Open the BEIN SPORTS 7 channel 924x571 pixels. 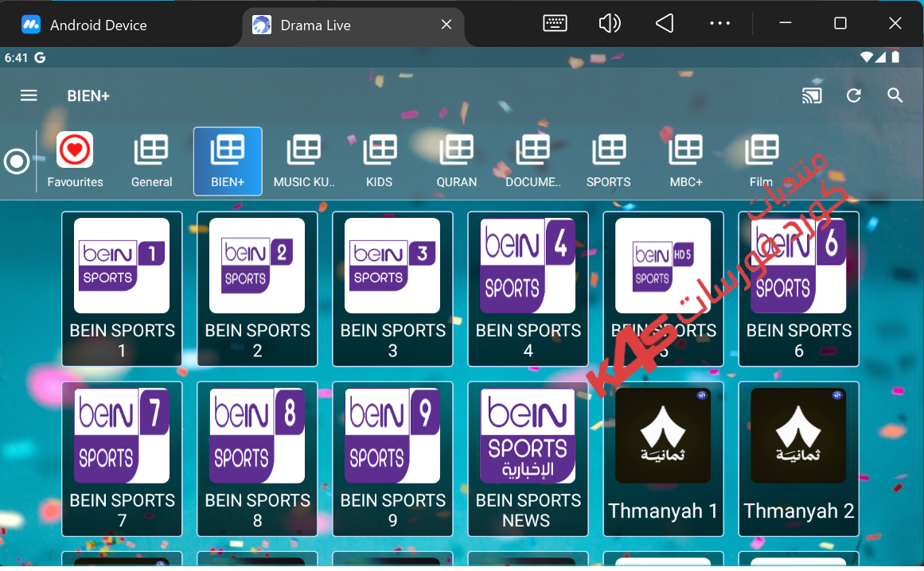[x=122, y=459]
